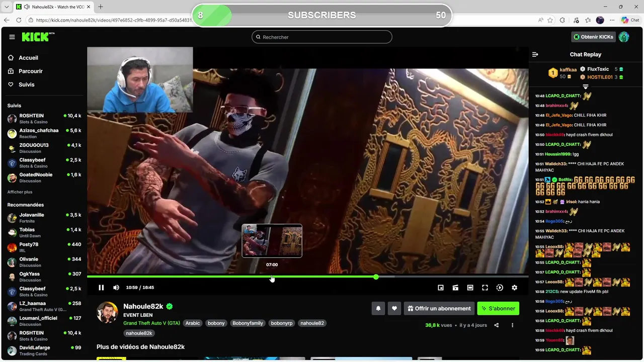
Task: Open Jolavanille recommended channel
Action: [x=44, y=218]
